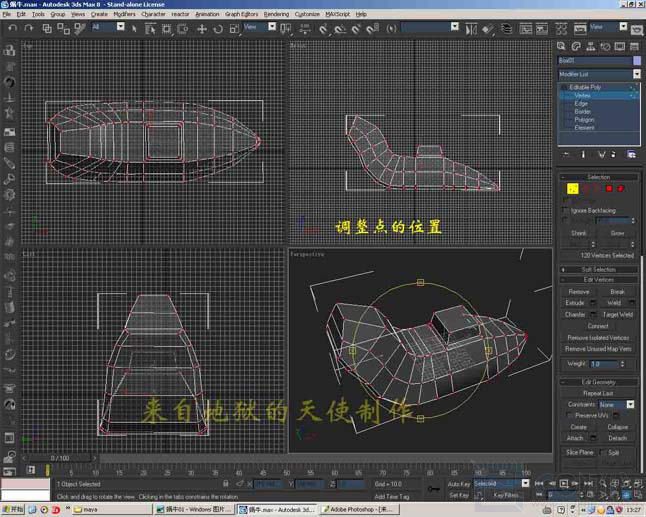646x517 pixels.
Task: Toggle Show End Result in modifier stack
Action: (583, 154)
